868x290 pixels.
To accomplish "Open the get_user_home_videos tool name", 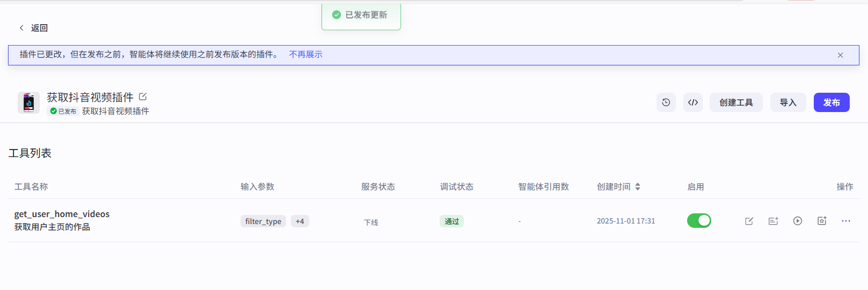I will tap(62, 214).
